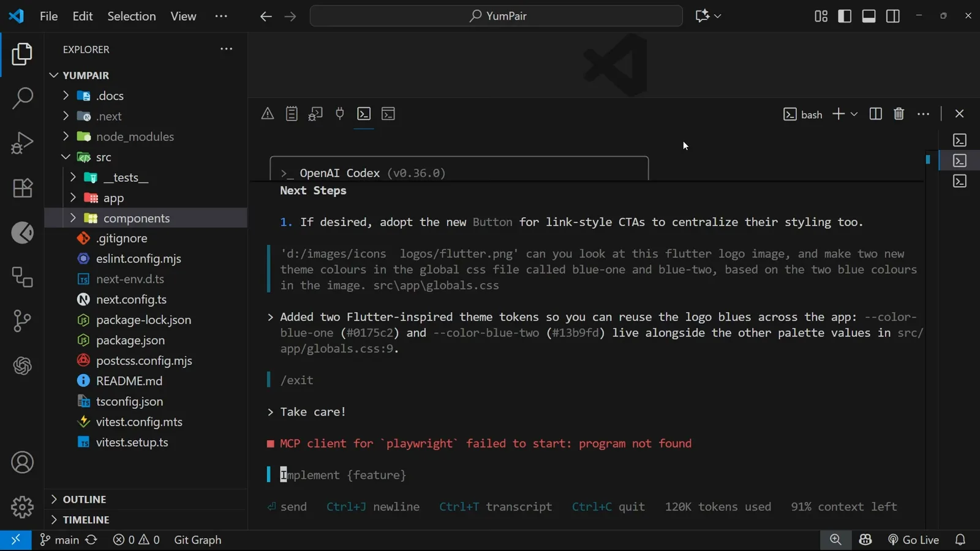This screenshot has height=551, width=980.
Task: Open notifications bell in the status bar
Action: [960, 540]
